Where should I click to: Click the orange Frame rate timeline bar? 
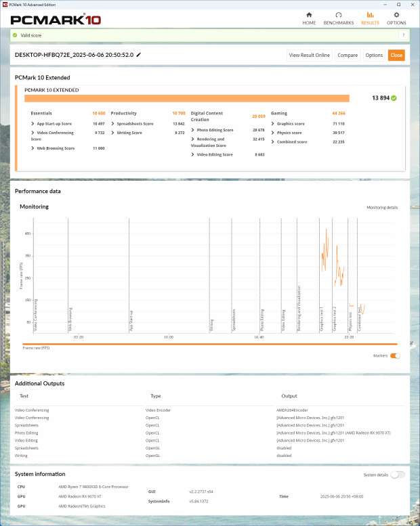(x=210, y=344)
